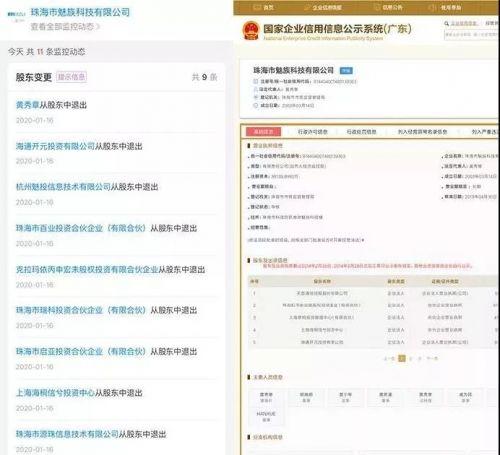Image resolution: width=500 pixels, height=455 pixels.
Task: Open 杭州魅投信息技术有限公司 link
Action: pos(63,187)
